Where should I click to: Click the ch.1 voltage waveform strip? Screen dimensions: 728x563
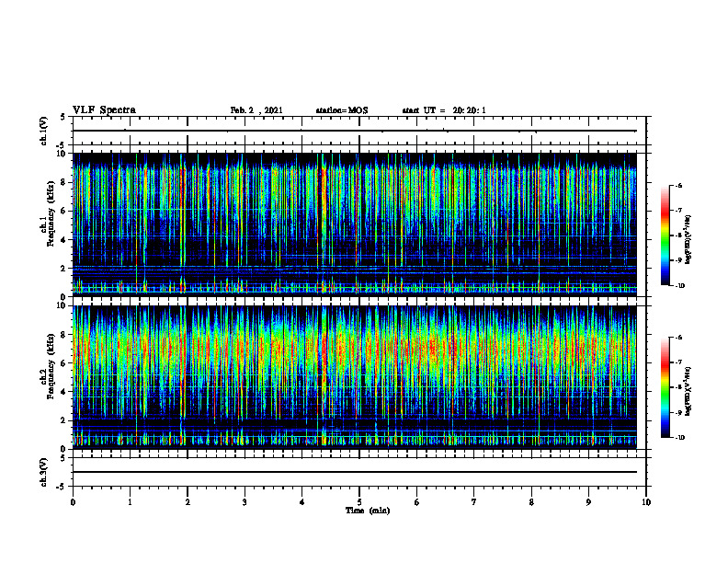pyautogui.click(x=359, y=131)
